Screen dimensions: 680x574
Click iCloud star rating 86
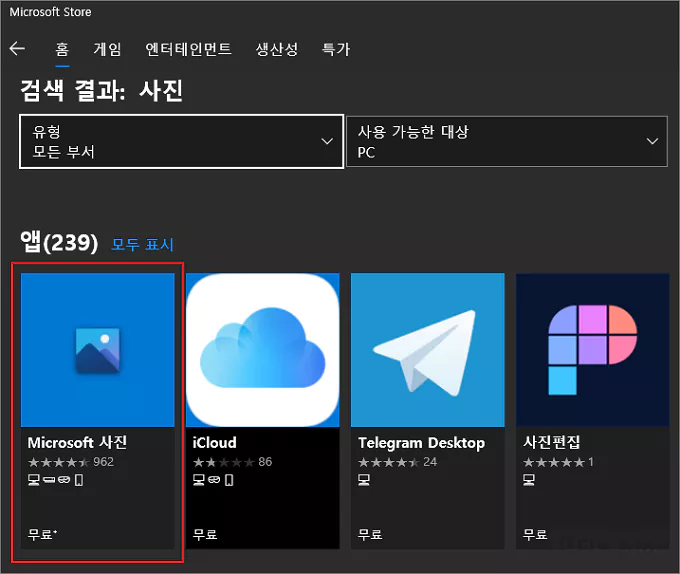232,462
